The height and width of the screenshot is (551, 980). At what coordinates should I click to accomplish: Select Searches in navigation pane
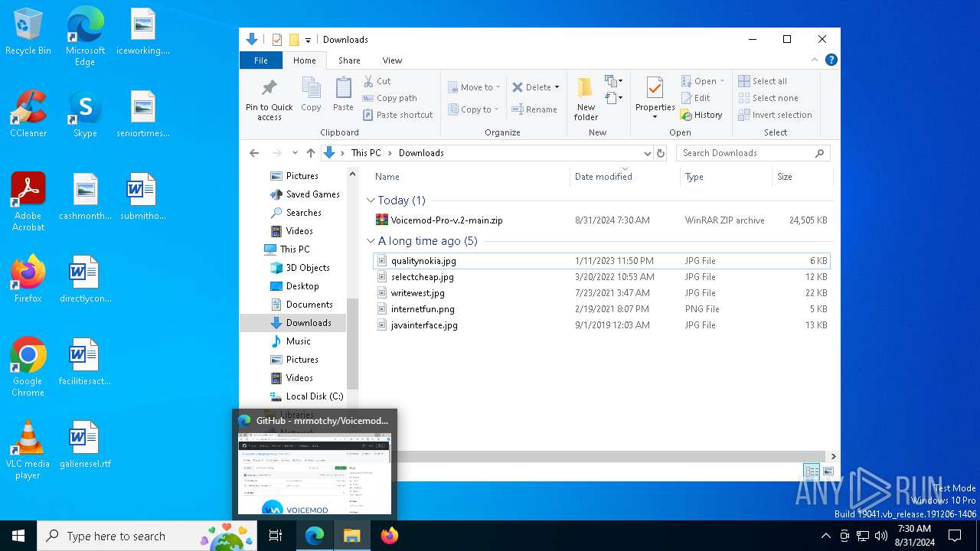tap(296, 213)
